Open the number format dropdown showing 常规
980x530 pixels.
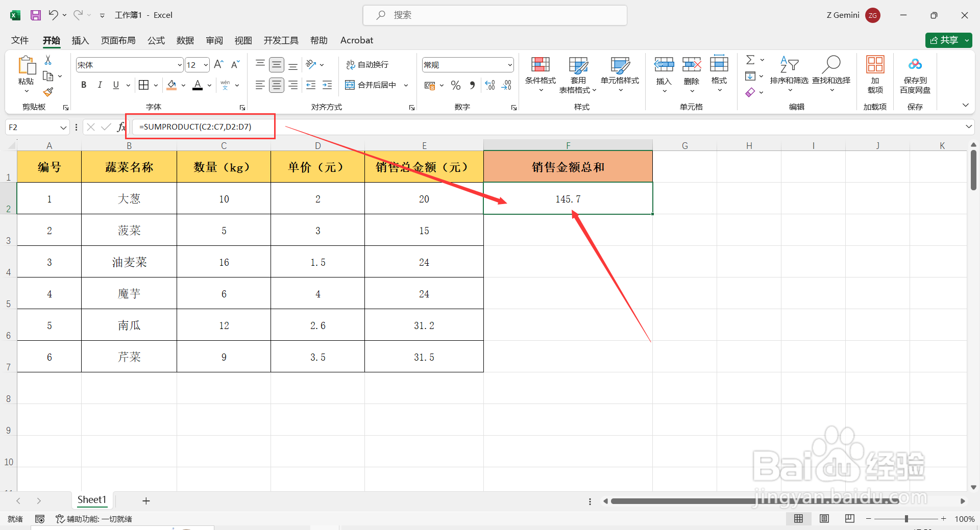pos(509,64)
